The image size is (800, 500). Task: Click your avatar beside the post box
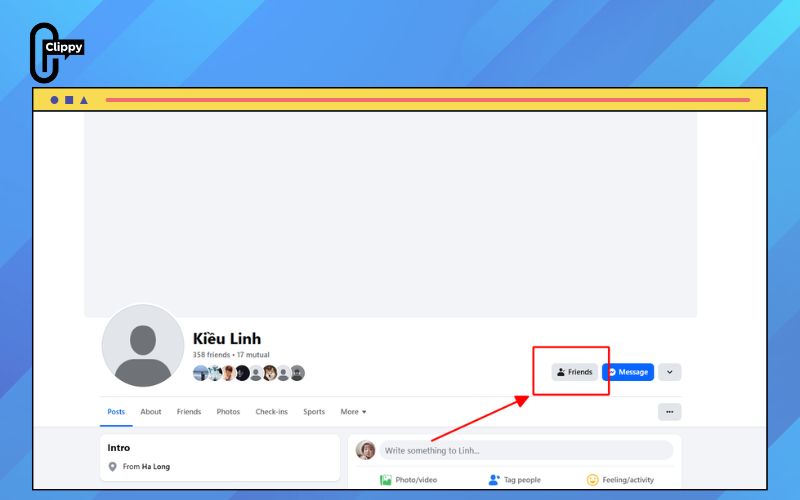pos(365,450)
